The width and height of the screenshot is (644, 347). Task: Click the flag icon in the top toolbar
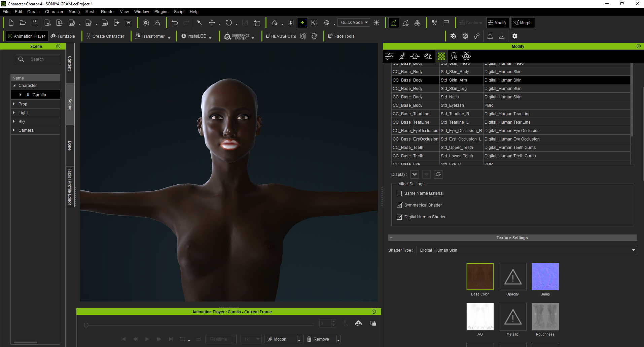[446, 23]
